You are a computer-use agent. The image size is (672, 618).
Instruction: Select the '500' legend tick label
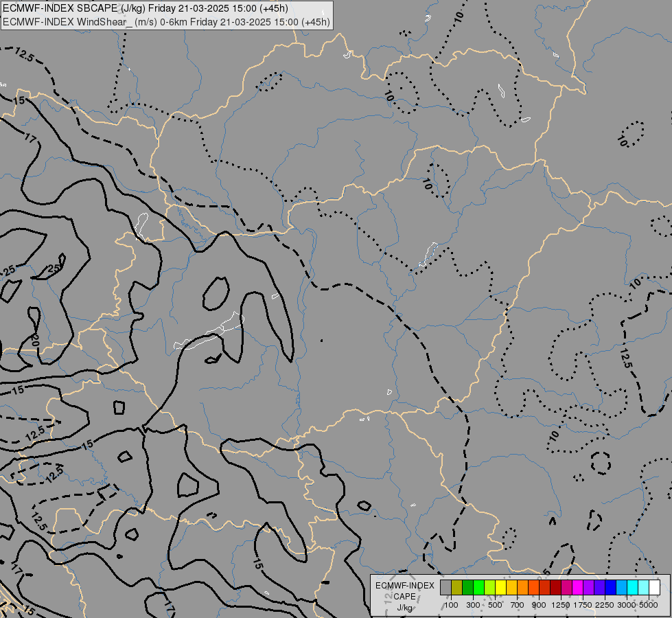tap(495, 605)
